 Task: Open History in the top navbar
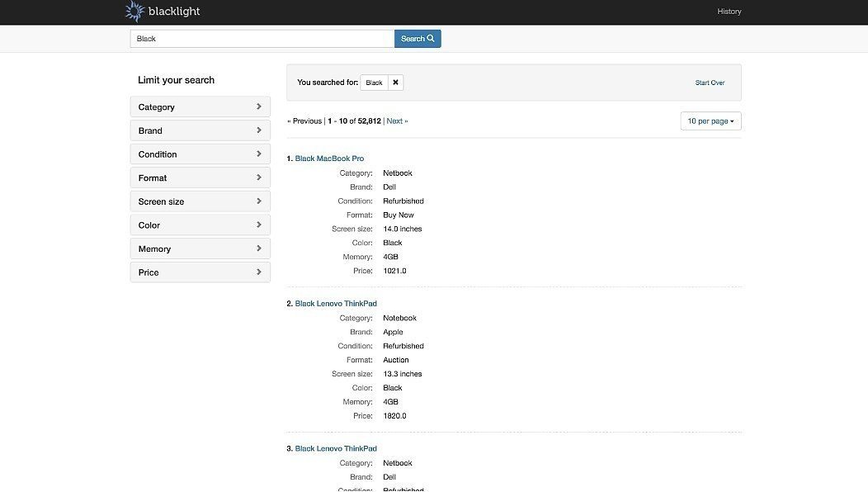click(x=729, y=11)
